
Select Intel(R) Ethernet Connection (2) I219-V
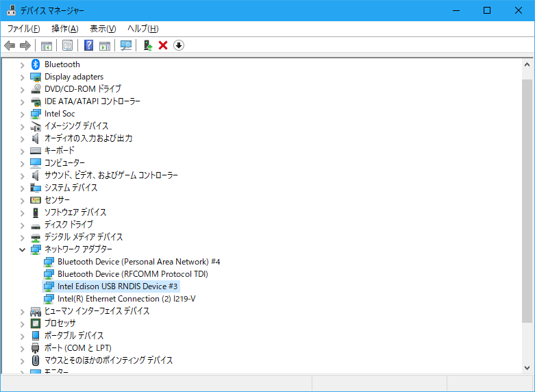[x=126, y=299]
